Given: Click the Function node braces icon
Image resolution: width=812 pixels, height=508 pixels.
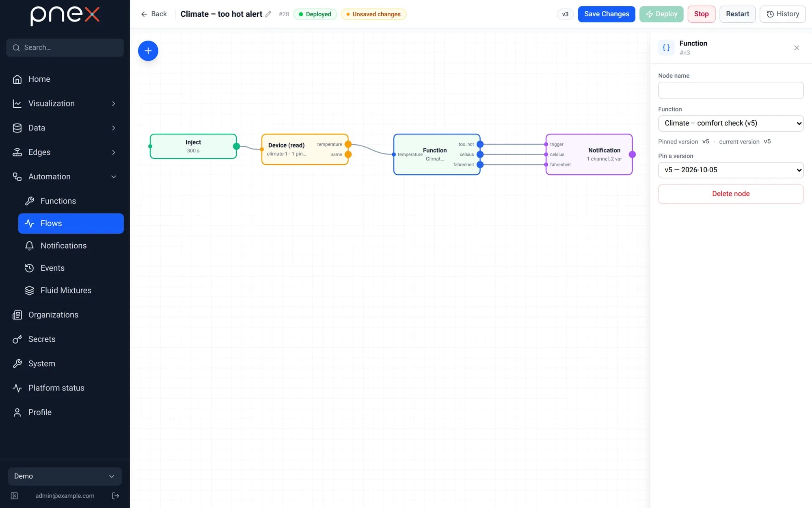Looking at the screenshot, I should coord(666,48).
